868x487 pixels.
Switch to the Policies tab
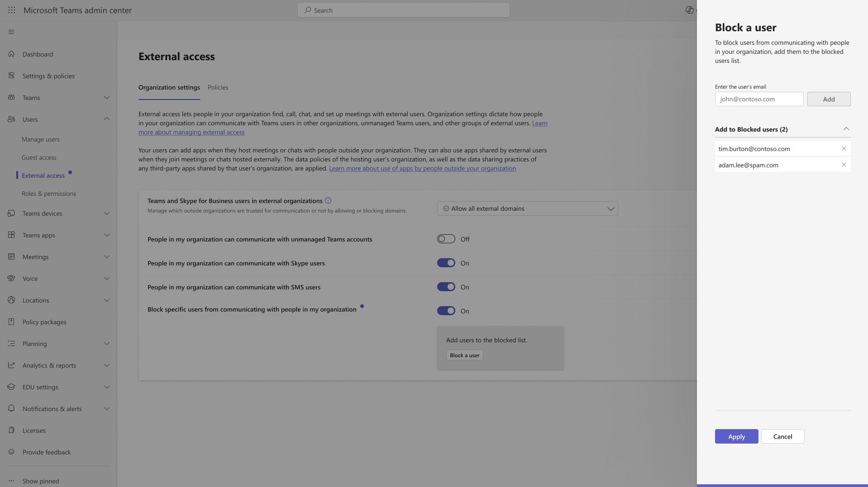click(218, 87)
